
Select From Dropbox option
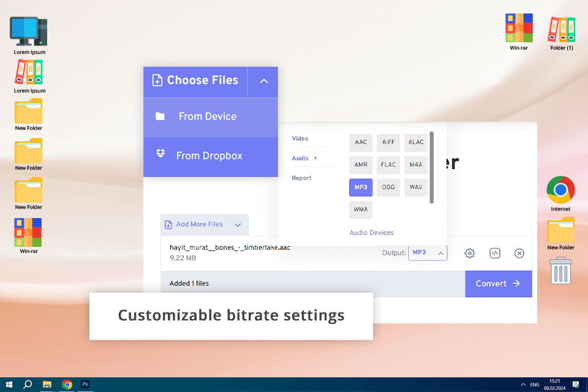[x=211, y=156]
